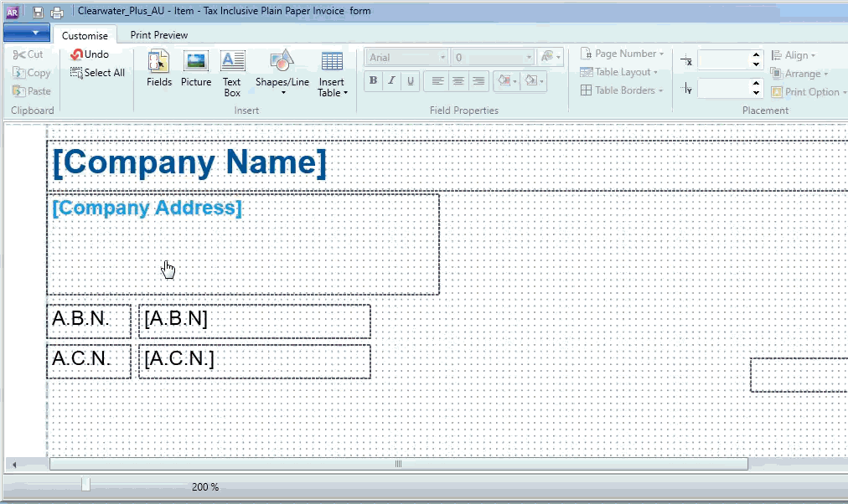Screen dimensions: 848x504
Task: Click the Save icon in title bar
Action: pyautogui.click(x=38, y=12)
